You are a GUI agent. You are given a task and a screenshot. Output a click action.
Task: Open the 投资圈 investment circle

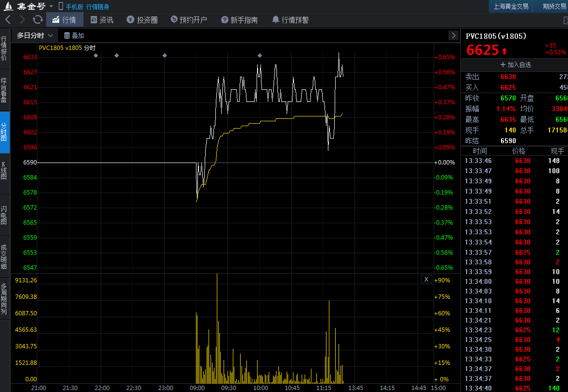(142, 20)
